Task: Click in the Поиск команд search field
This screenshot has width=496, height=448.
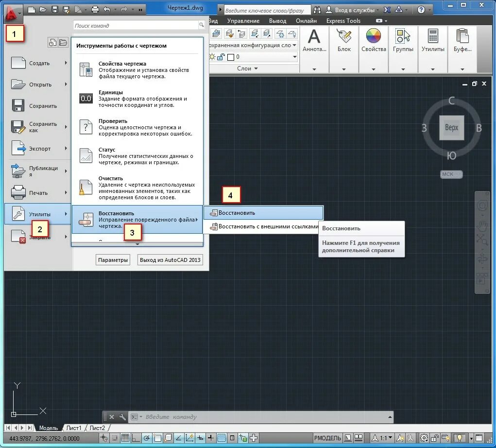Action: click(136, 25)
